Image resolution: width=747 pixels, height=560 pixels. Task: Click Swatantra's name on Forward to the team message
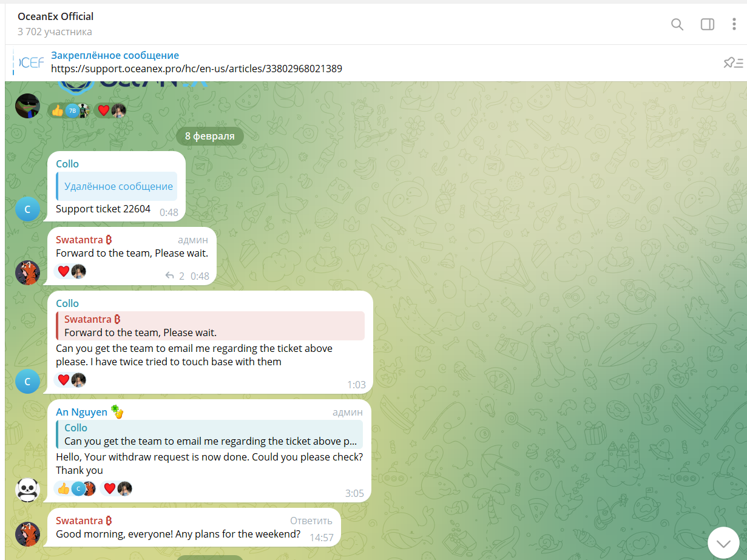tap(84, 240)
